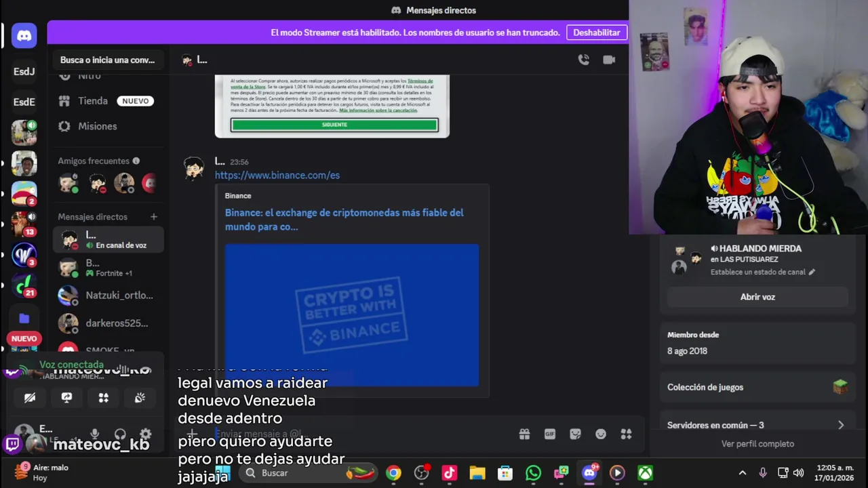Open search field Busca o inicia una conversación

(x=107, y=60)
